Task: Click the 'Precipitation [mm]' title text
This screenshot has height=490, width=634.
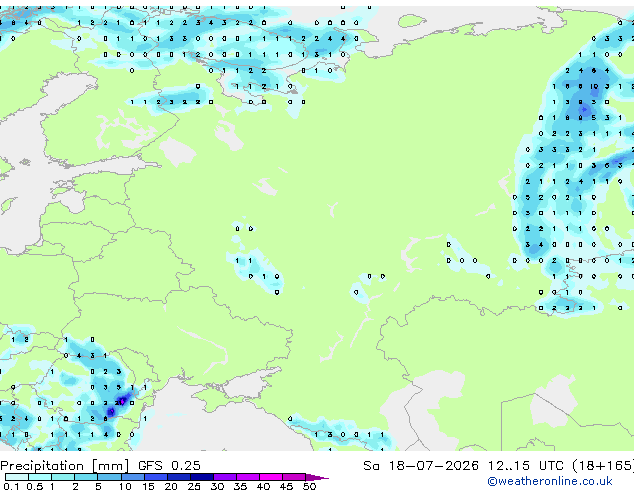Action: [65, 466]
